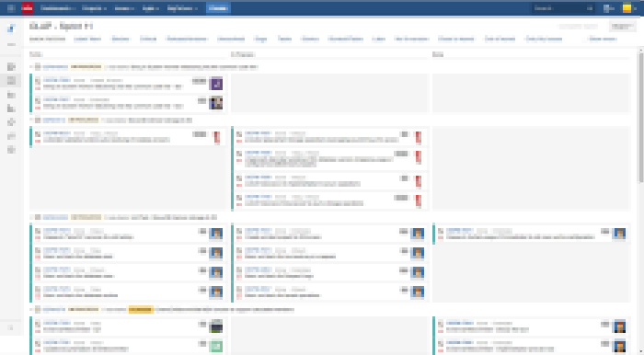The height and width of the screenshot is (355, 644).
Task: Select the highlighted board icon in sidebar
Action: pyautogui.click(x=11, y=80)
